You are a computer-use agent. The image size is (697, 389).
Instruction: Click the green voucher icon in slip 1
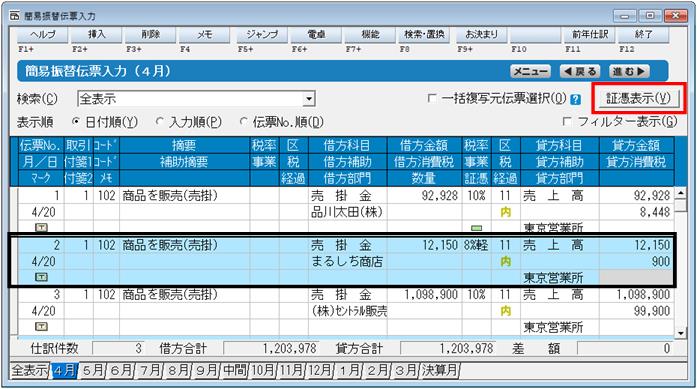coord(476,228)
